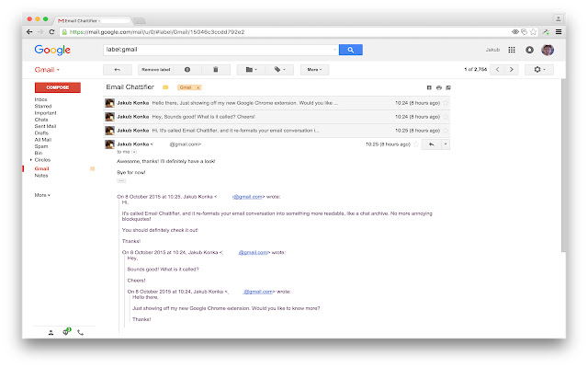Open Settings gear dropdown
The height and width of the screenshot is (368, 588).
[539, 70]
